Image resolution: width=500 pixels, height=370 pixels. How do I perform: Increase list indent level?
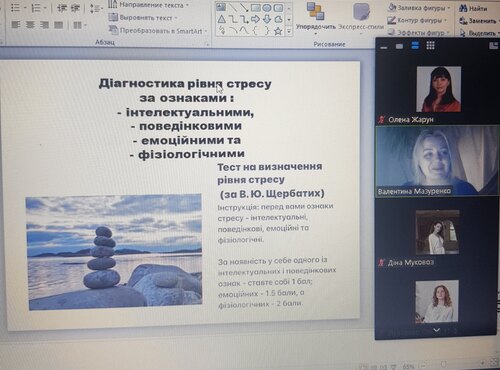pos(75,8)
